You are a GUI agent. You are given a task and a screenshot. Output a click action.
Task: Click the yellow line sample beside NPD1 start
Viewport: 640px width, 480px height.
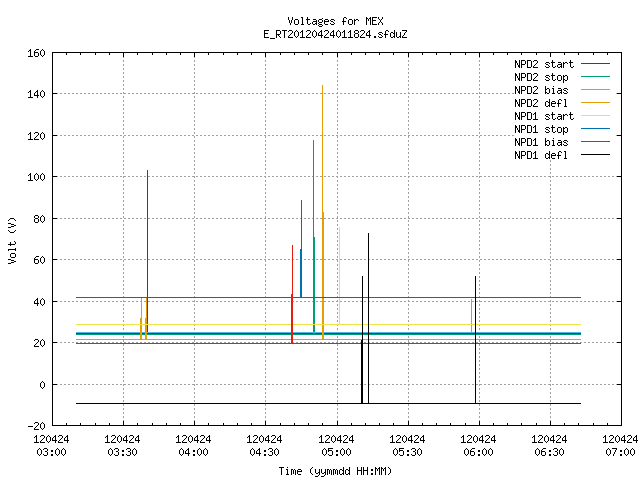[x=595, y=116]
